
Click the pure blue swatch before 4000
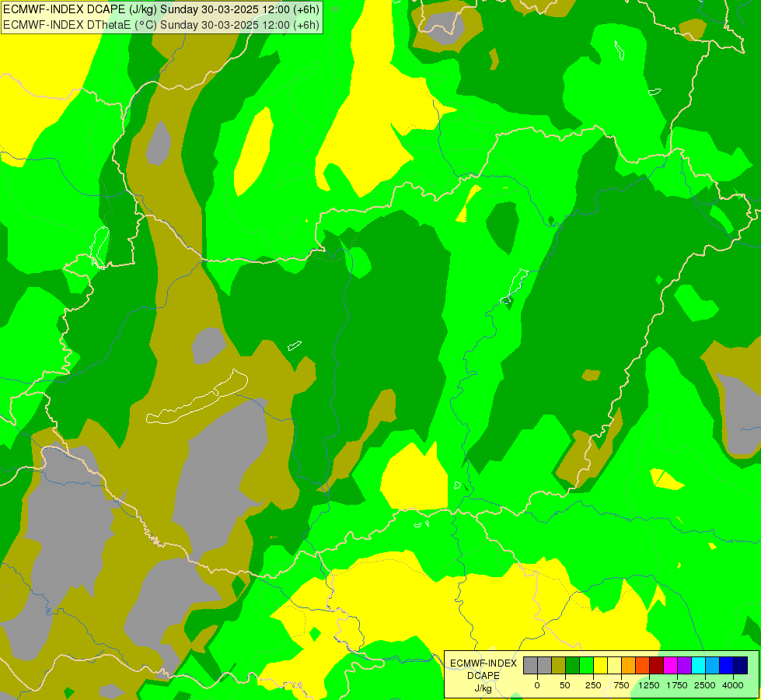(x=727, y=666)
